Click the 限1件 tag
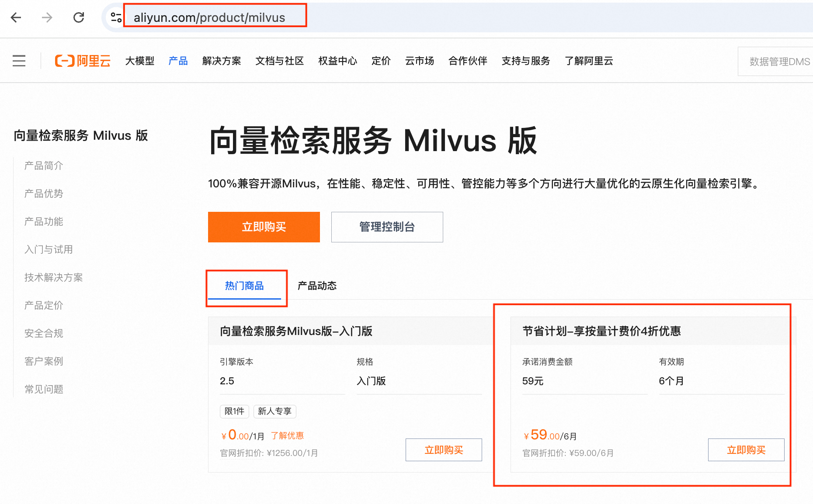Screen dimensions: 813x504 [234, 411]
